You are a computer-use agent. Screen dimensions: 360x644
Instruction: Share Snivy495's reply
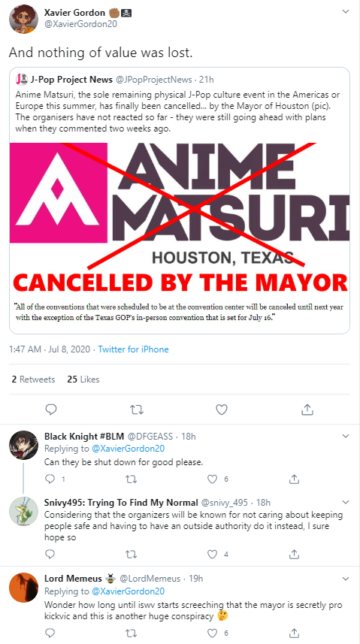(294, 555)
